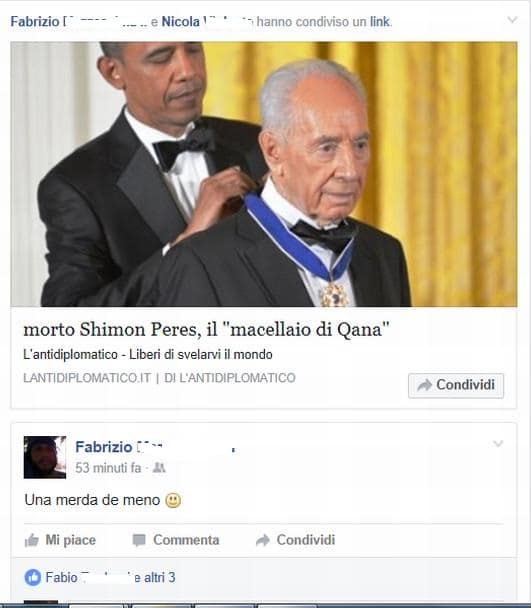Click the friends audience icon next to 53 minuti fa
The image size is (531, 608).
(159, 468)
